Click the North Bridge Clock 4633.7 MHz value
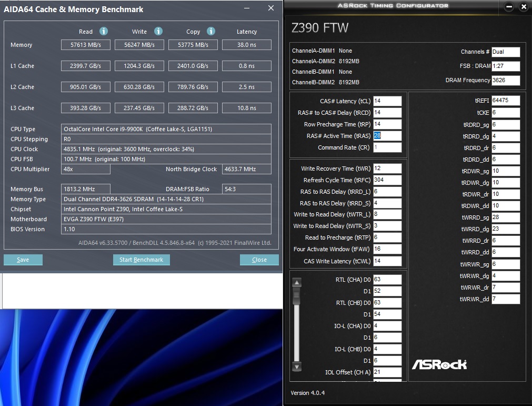Image resolution: width=532 pixels, height=406 pixels. pos(247,169)
